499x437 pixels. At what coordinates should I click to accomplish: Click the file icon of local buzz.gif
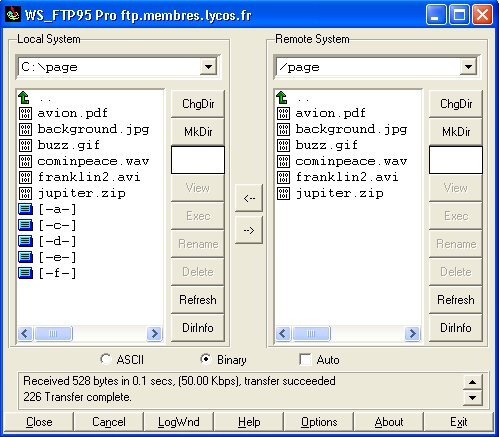click(25, 145)
